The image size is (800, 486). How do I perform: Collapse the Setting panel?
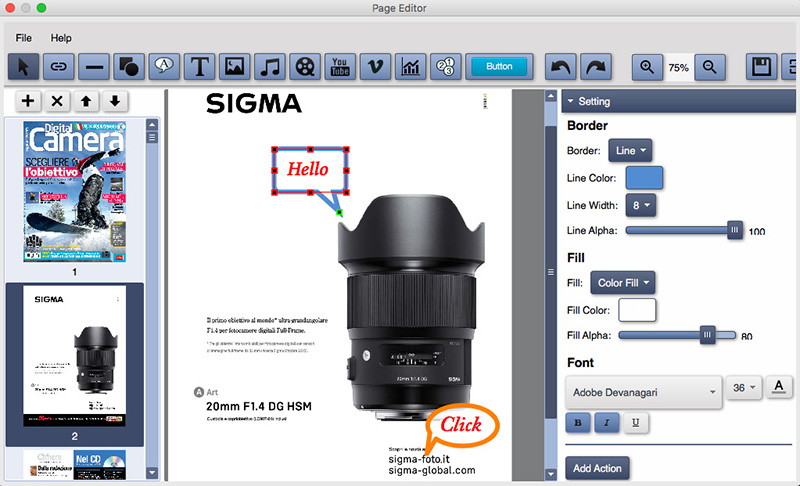570,101
